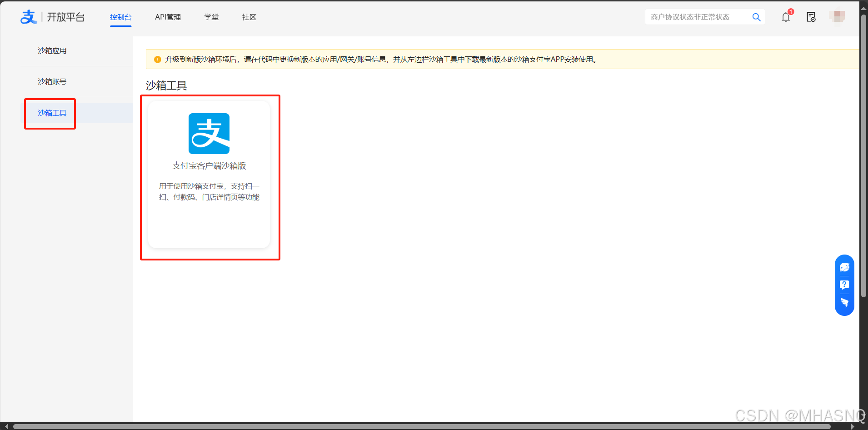868x430 pixels.
Task: Click the search magnifier icon
Action: tap(756, 17)
